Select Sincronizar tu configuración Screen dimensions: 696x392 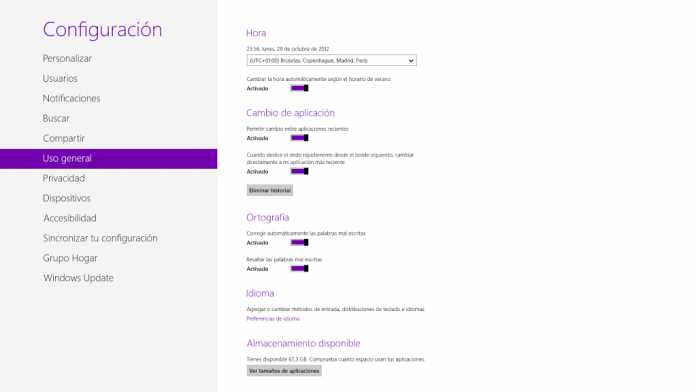[100, 238]
